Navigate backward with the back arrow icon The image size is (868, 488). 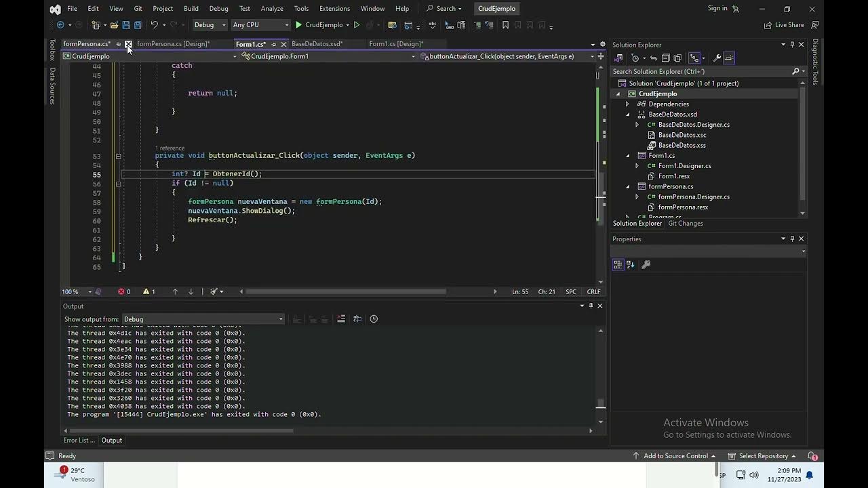pos(60,25)
